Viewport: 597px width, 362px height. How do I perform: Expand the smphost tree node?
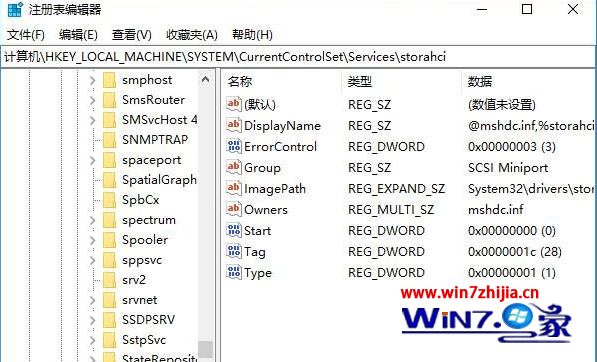93,80
